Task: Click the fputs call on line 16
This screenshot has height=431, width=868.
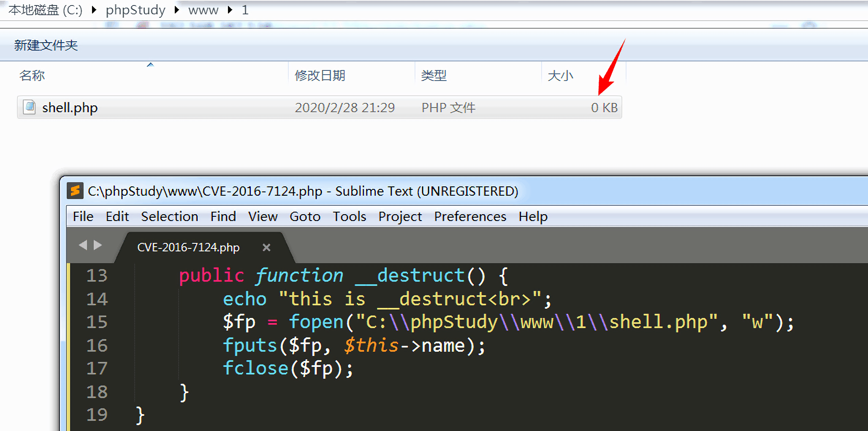Action: 250,345
